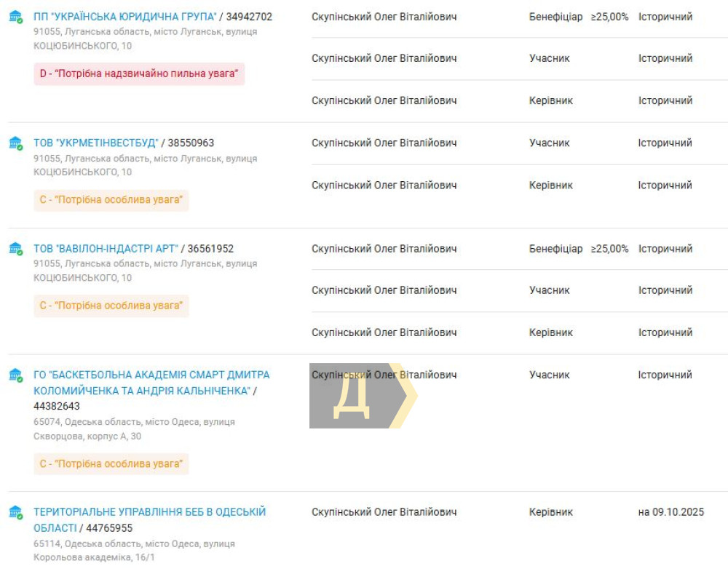Click the ≥25,00% share for УКРАЇНСЬКА ЮРИДИЧНА ГРУПА
Screen dimensions: 728x574
[x=609, y=17]
